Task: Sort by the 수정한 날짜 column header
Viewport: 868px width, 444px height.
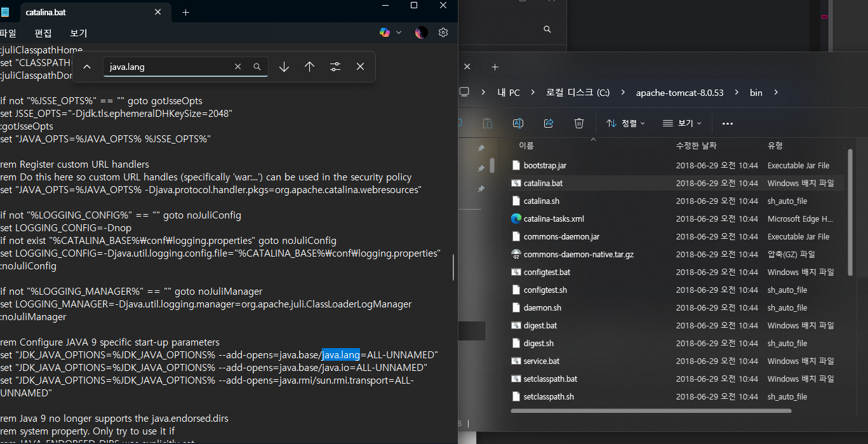Action: tap(697, 145)
